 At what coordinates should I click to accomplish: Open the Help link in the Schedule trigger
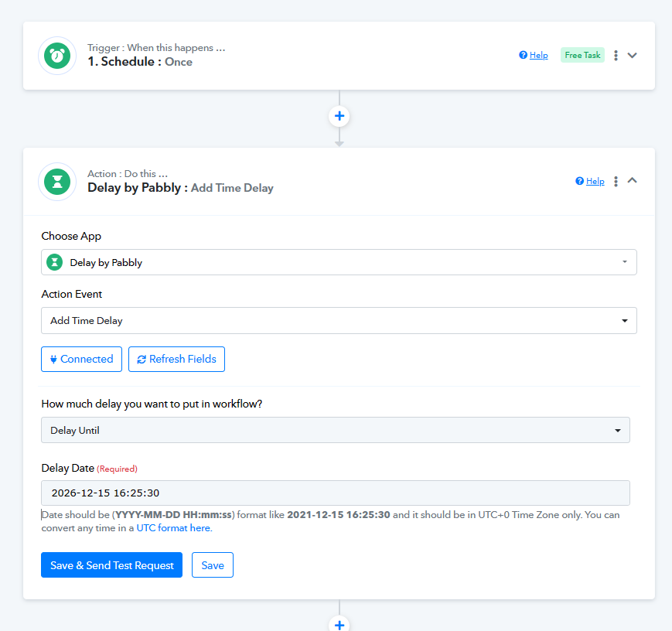538,55
